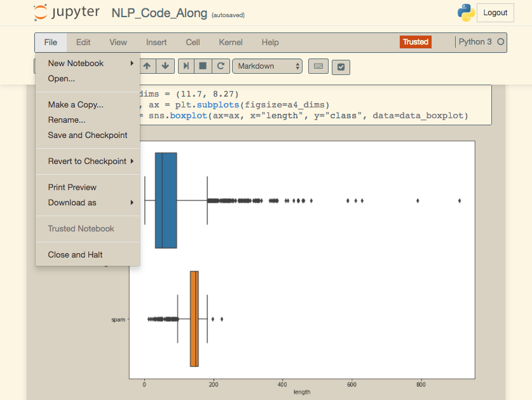
Task: Open the Markdown cell type dropdown
Action: click(x=267, y=66)
